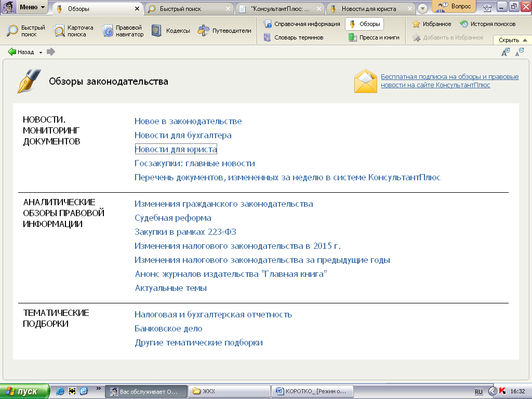Click the Windows пуск button

click(24, 391)
